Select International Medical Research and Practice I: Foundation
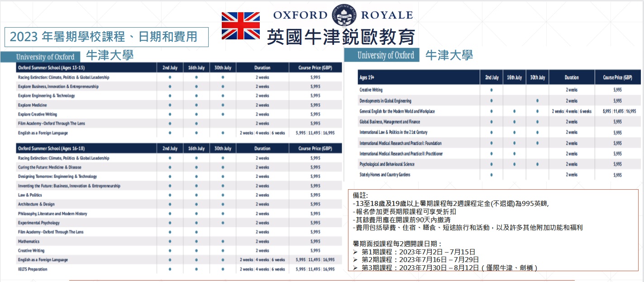Screen dimensions: 644x282 pyautogui.click(x=401, y=143)
